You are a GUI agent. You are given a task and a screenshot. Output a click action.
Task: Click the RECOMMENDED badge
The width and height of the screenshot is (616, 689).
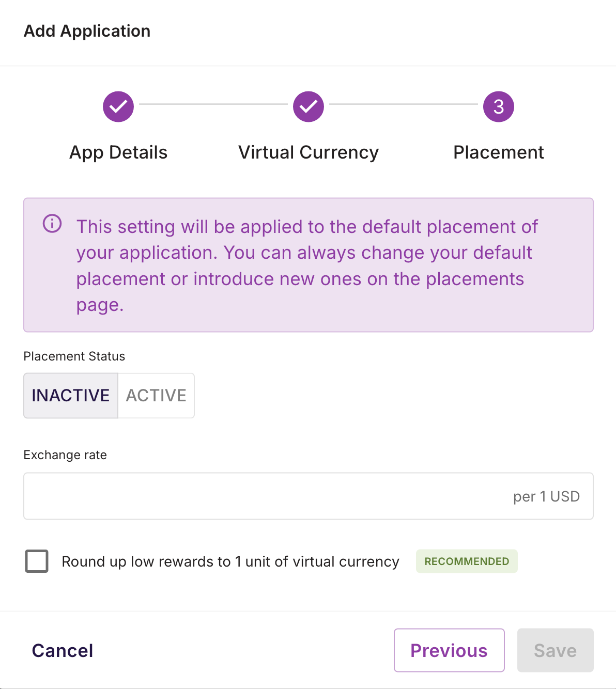point(467,561)
